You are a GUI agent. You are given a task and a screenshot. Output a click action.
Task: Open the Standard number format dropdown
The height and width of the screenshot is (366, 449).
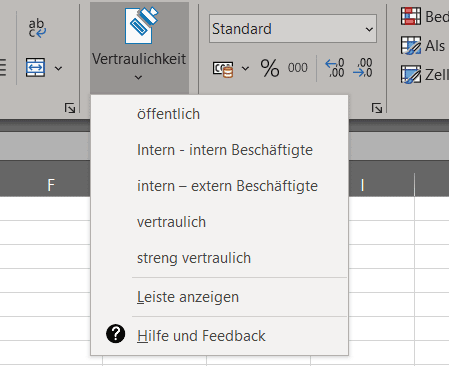click(x=293, y=29)
